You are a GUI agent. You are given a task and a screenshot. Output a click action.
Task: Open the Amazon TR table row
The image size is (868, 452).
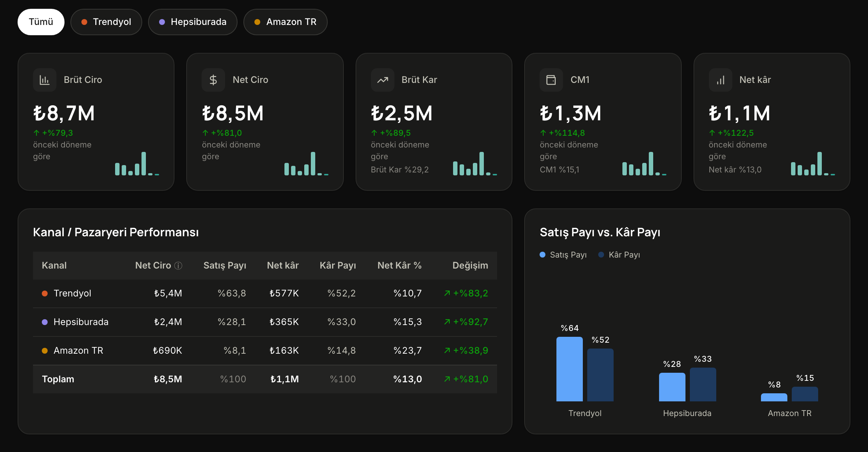pyautogui.click(x=265, y=351)
